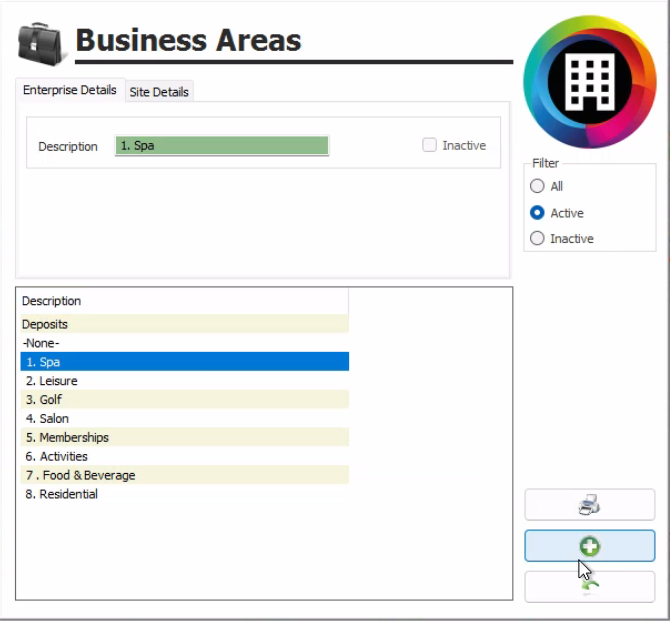
Task: Open the Enterprise Details tab
Action: (70, 90)
